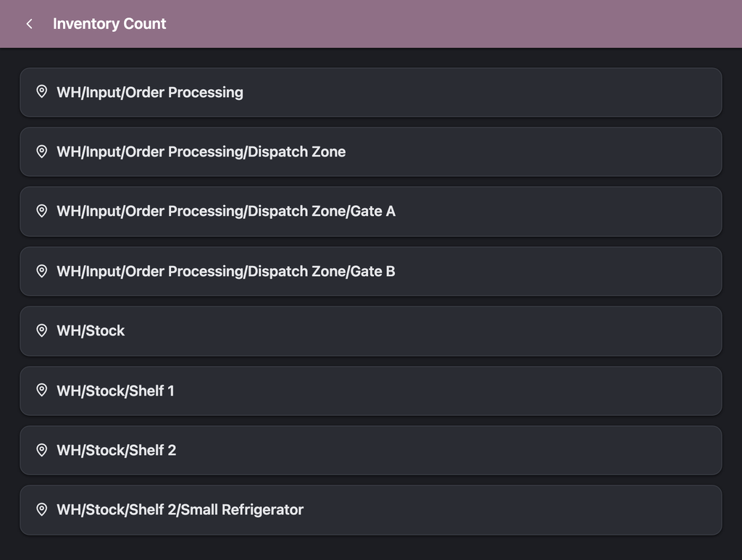The width and height of the screenshot is (742, 560).
Task: Select WH/Stock/Shelf 2 for counting
Action: pos(370,451)
